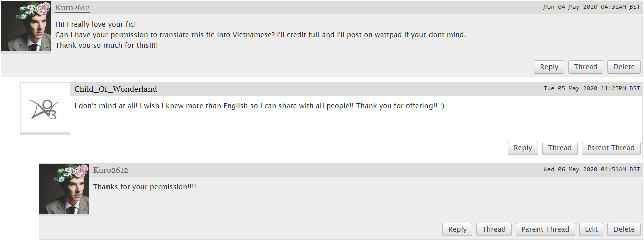Open Thread for Child_Of_Wonderland's reply
This screenshot has height=241, width=644.
[560, 148]
